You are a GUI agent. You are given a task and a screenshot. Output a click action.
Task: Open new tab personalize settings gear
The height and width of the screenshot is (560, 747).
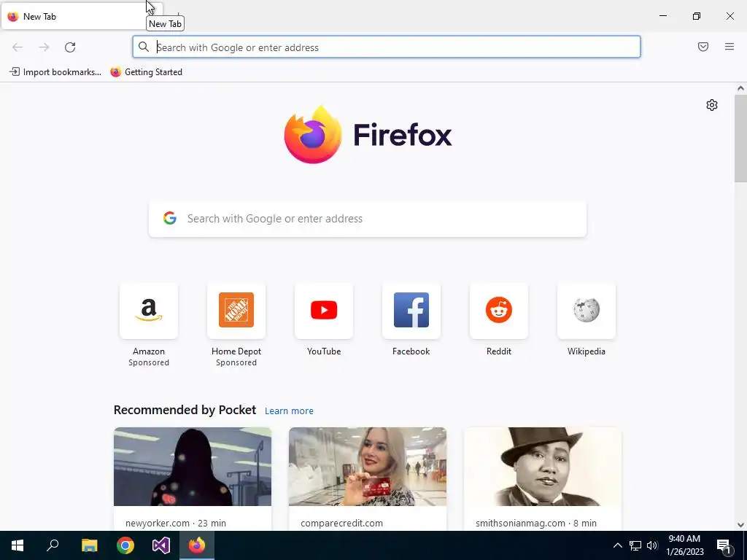(712, 105)
